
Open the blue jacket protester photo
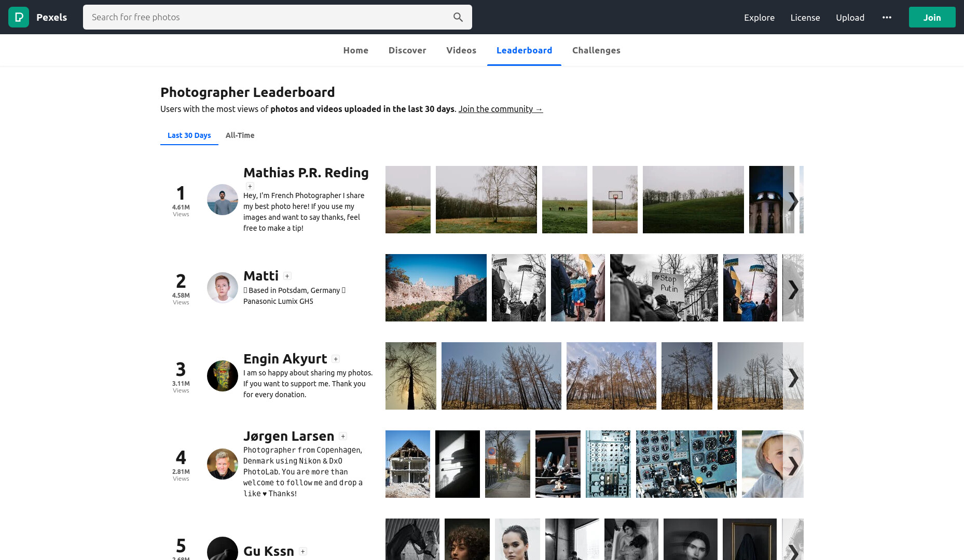(x=578, y=288)
